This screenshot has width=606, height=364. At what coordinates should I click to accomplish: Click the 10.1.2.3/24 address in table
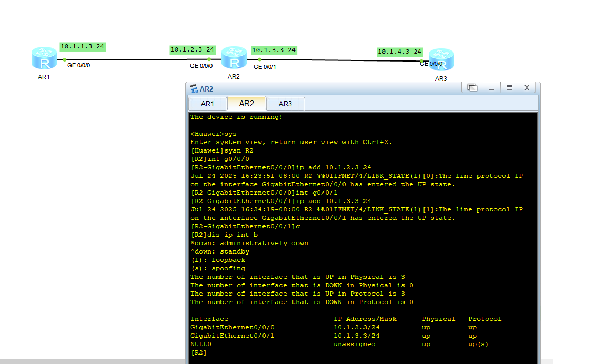point(356,327)
